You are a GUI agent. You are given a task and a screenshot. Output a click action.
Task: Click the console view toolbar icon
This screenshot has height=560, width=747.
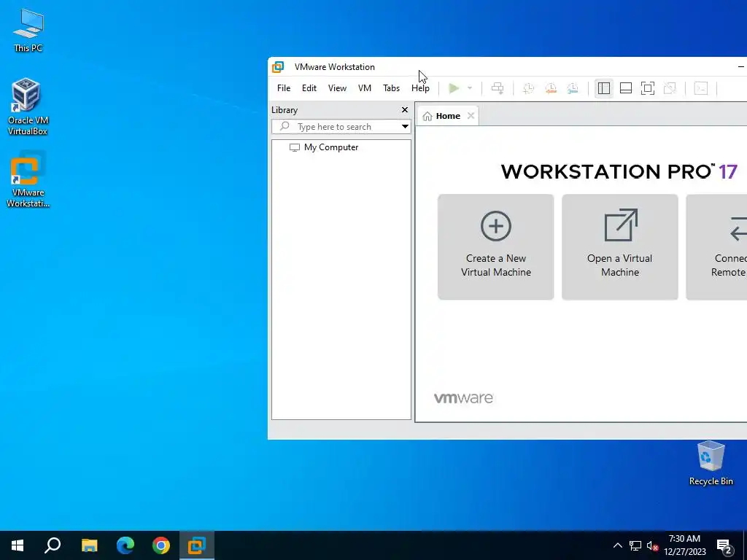pos(701,88)
